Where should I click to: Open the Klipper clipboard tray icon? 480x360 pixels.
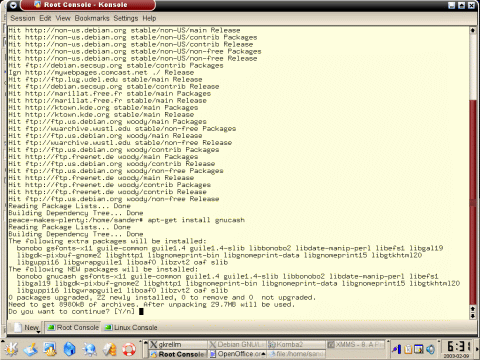[408, 349]
